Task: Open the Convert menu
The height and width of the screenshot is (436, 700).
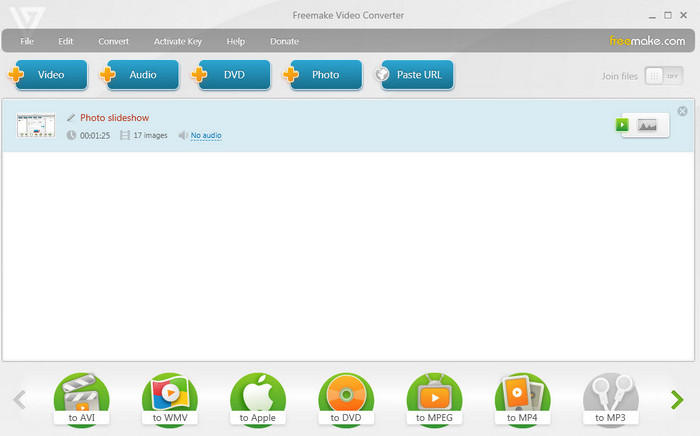Action: pos(113,41)
